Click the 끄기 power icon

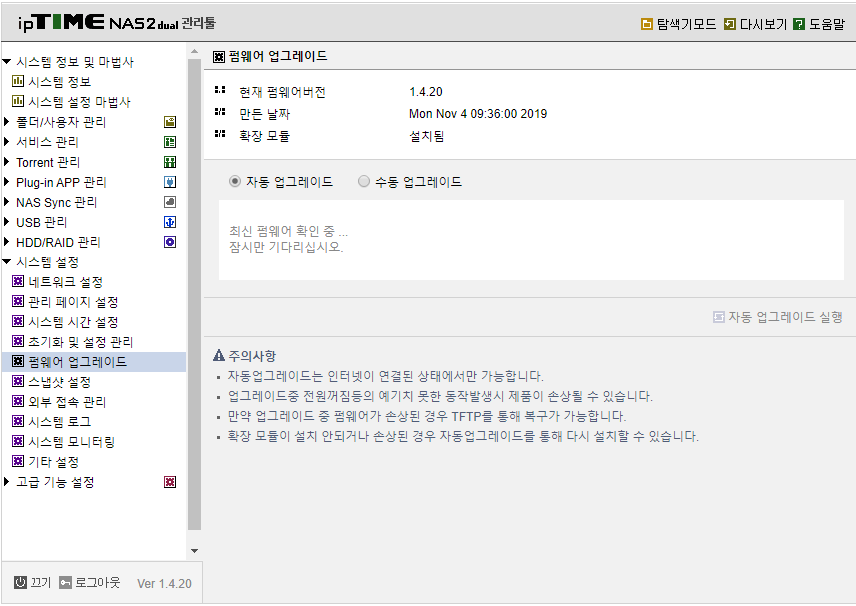20,583
